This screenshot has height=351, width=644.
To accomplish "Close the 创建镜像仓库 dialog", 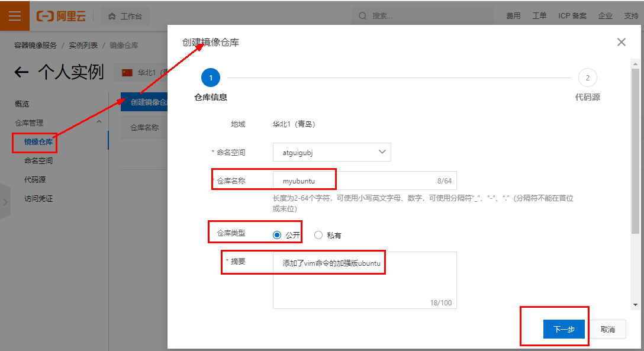I will [622, 42].
